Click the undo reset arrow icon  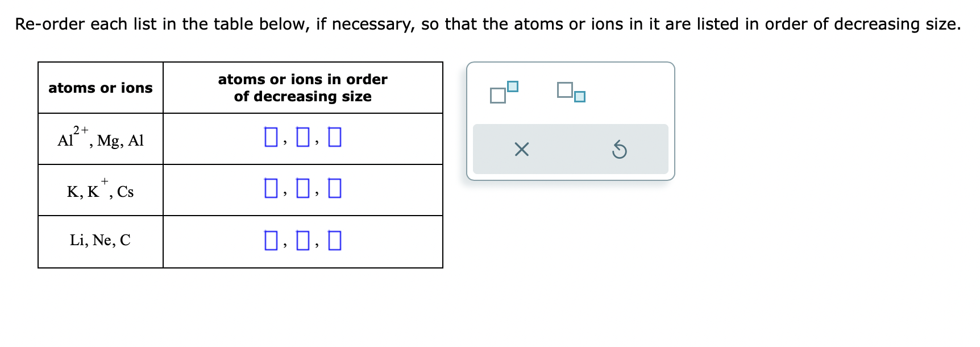click(620, 151)
